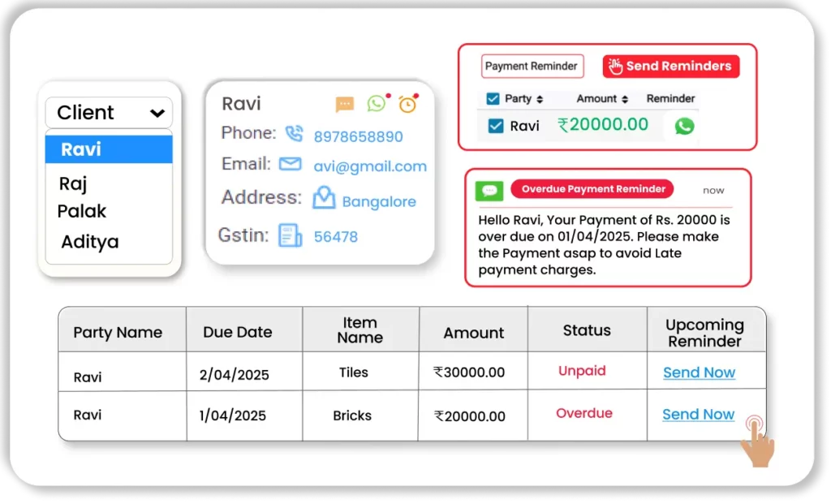Click the Payment Reminder field
Viewport: 831px width, 504px height.
pos(532,67)
